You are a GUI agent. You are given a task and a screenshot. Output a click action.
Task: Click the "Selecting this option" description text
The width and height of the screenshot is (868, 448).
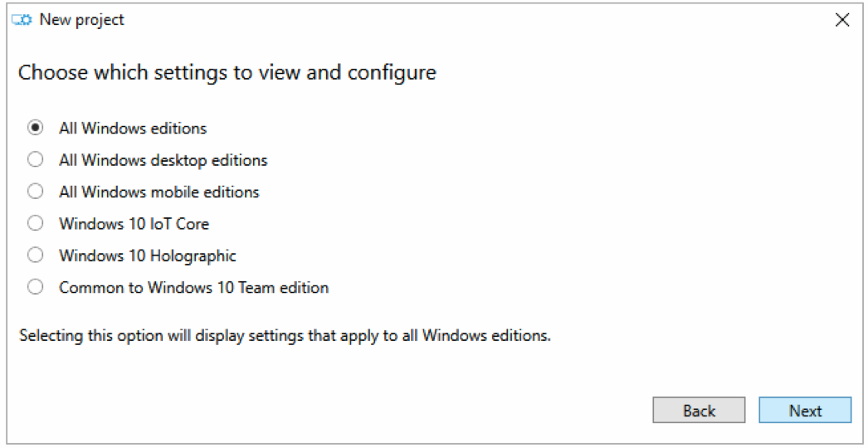click(285, 335)
